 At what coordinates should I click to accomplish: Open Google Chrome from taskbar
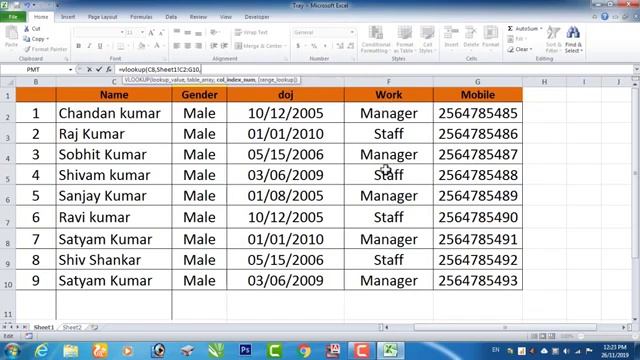pos(304,351)
